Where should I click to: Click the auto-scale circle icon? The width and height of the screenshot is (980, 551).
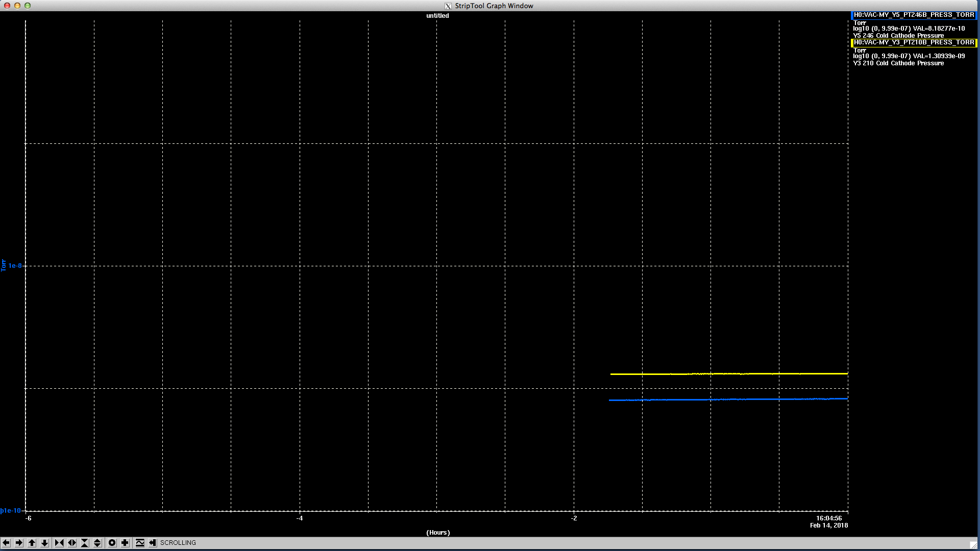(x=112, y=543)
